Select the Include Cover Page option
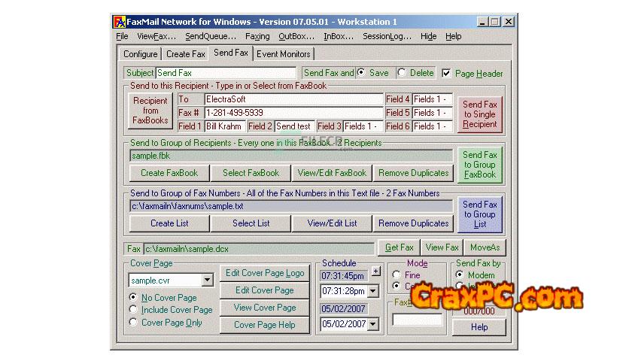 [132, 310]
